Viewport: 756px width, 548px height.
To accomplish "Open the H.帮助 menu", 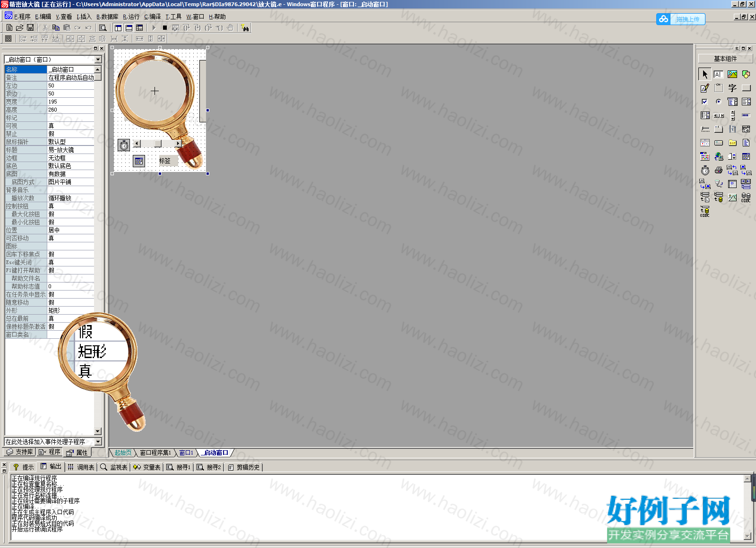I will (x=217, y=17).
